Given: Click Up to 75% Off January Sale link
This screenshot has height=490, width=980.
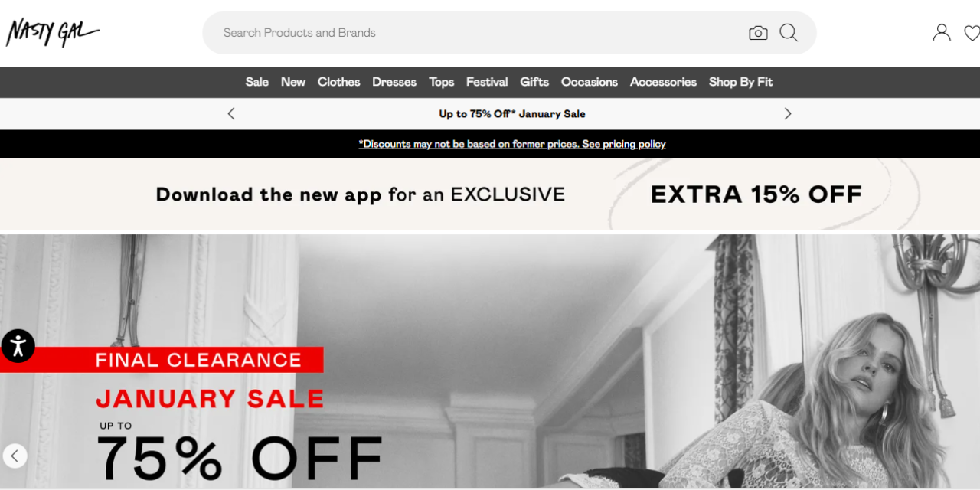Looking at the screenshot, I should pos(512,113).
